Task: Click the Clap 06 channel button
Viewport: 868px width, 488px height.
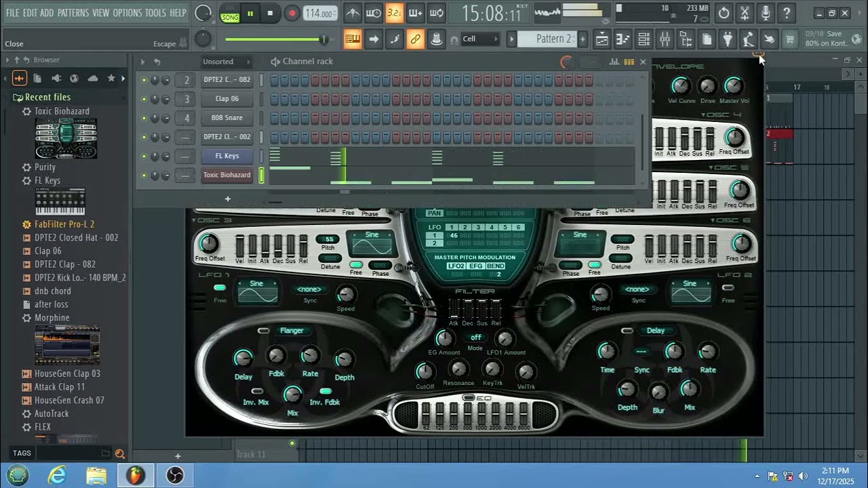Action: click(227, 99)
